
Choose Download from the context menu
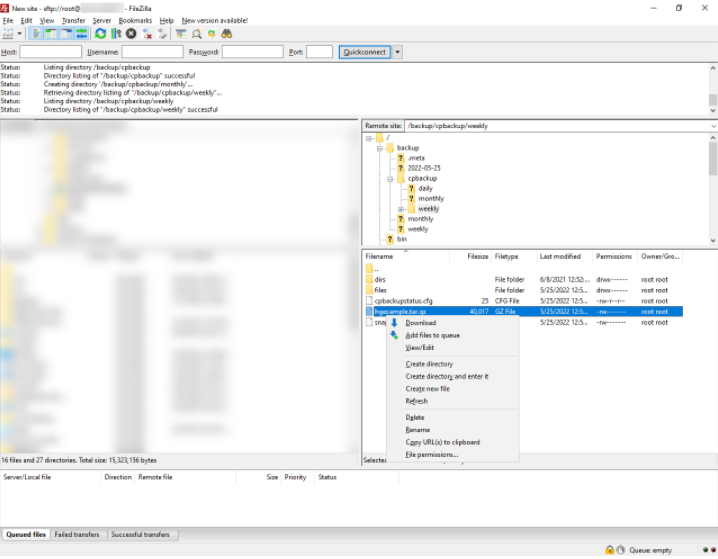[420, 323]
